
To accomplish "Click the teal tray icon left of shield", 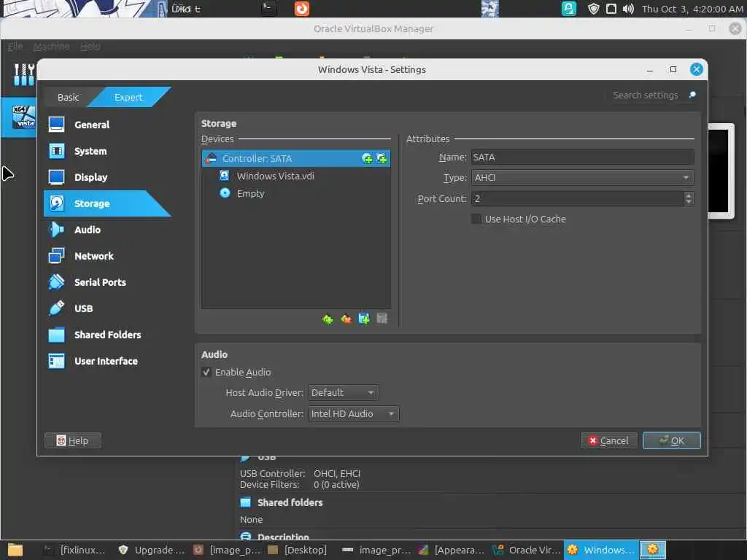I will (x=569, y=9).
